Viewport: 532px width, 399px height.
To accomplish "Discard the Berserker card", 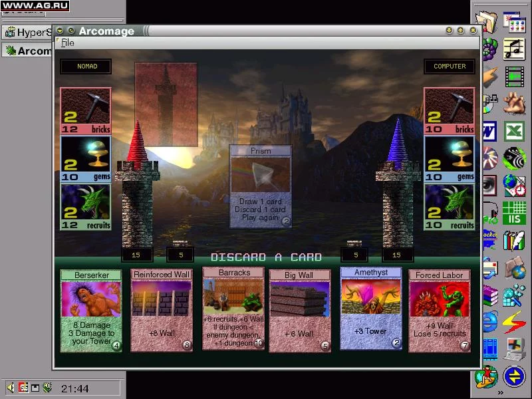I will pos(91,311).
